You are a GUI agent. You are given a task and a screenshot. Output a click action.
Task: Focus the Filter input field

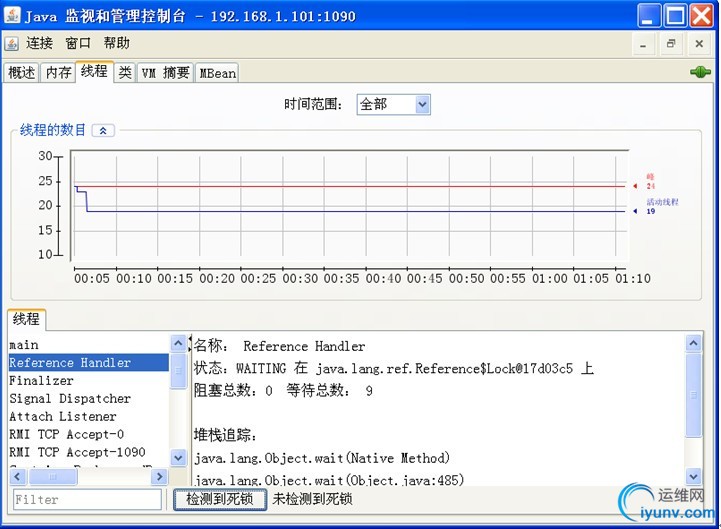(x=87, y=500)
